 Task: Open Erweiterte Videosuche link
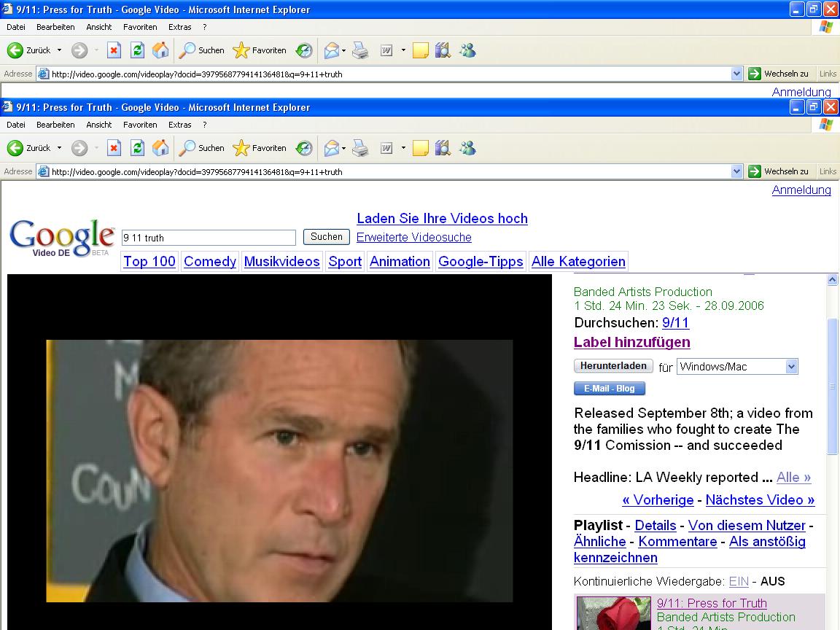[x=413, y=237]
